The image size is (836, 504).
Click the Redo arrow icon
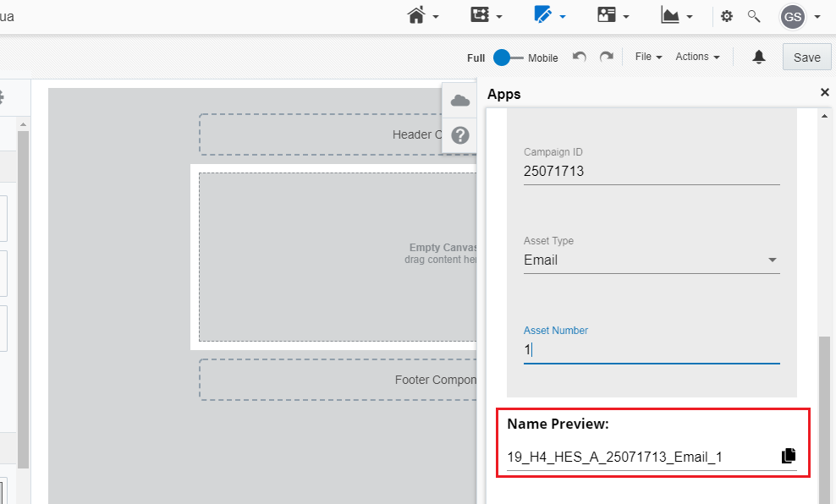[x=606, y=57]
